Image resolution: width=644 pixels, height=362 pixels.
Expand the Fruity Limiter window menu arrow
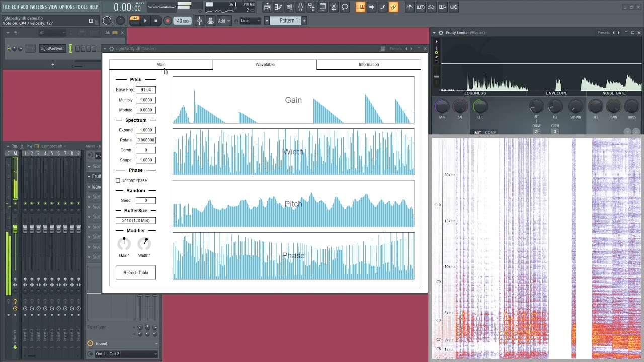coord(435,33)
